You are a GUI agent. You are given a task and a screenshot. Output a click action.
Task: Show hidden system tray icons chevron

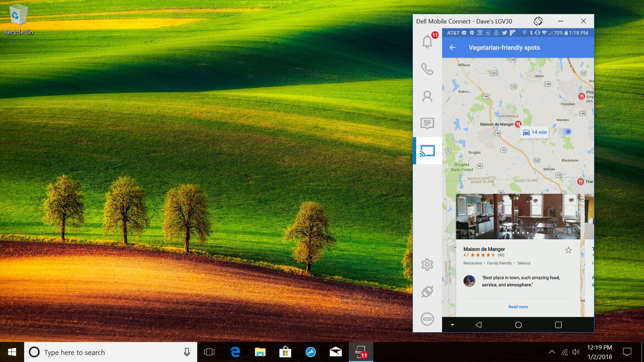(552, 352)
